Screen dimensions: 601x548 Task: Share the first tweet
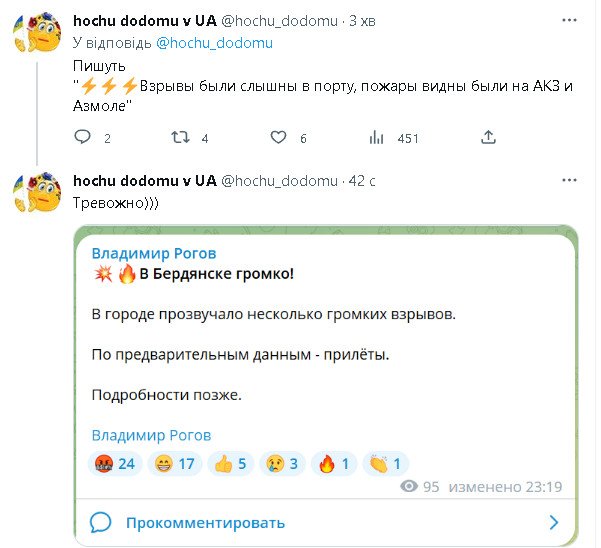[488, 138]
